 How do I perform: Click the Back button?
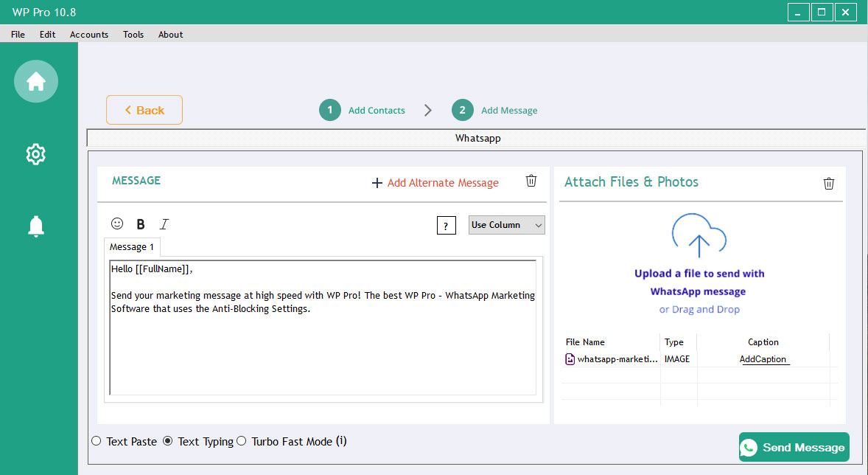pos(144,110)
